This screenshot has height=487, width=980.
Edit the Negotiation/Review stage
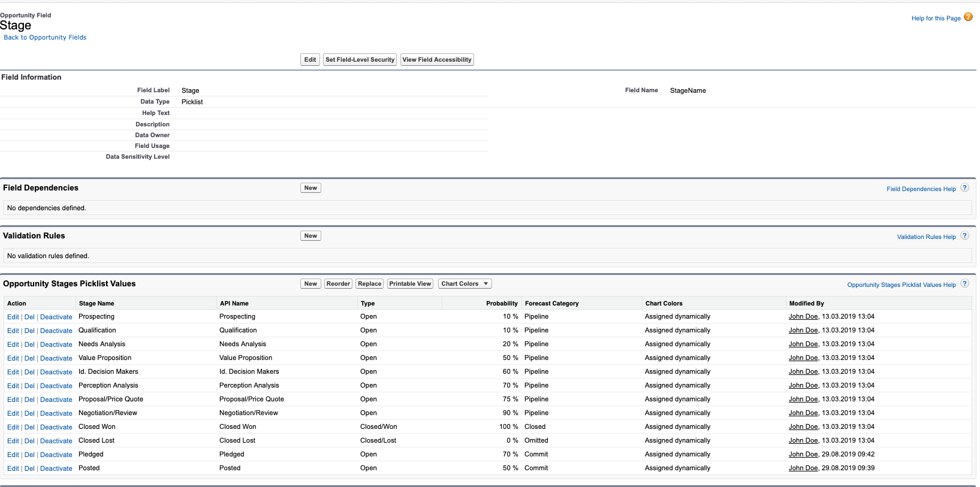[x=13, y=413]
